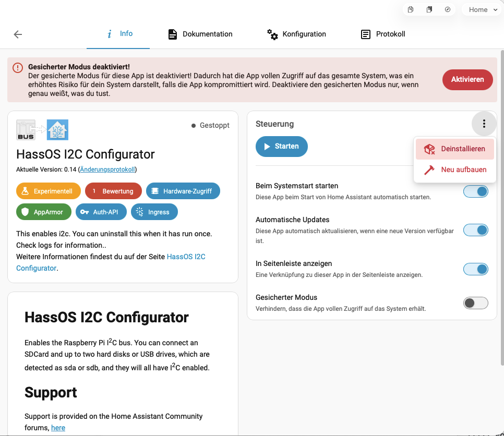
Task: Click the cursor icon on Ingress badge
Action: (139, 212)
